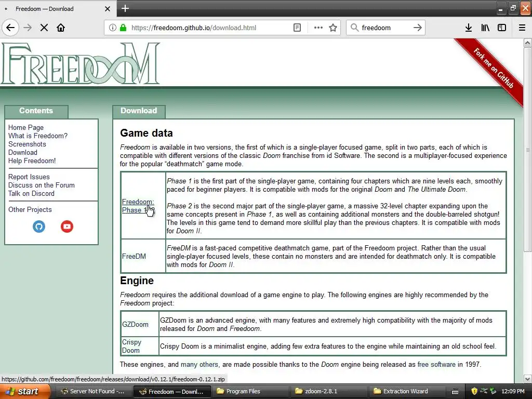Viewport: 532px width, 399px height.
Task: Switch to Freedoom — Downl... taskbar button
Action: pyautogui.click(x=171, y=391)
